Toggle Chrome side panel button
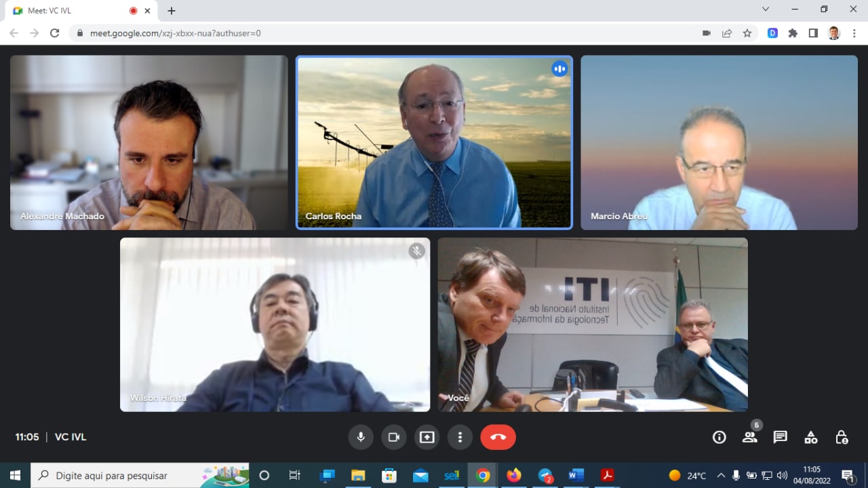The image size is (868, 488). (x=813, y=33)
